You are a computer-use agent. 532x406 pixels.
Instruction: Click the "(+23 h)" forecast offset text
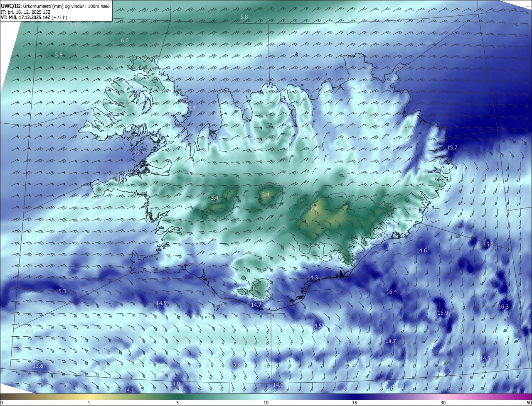(59, 17)
